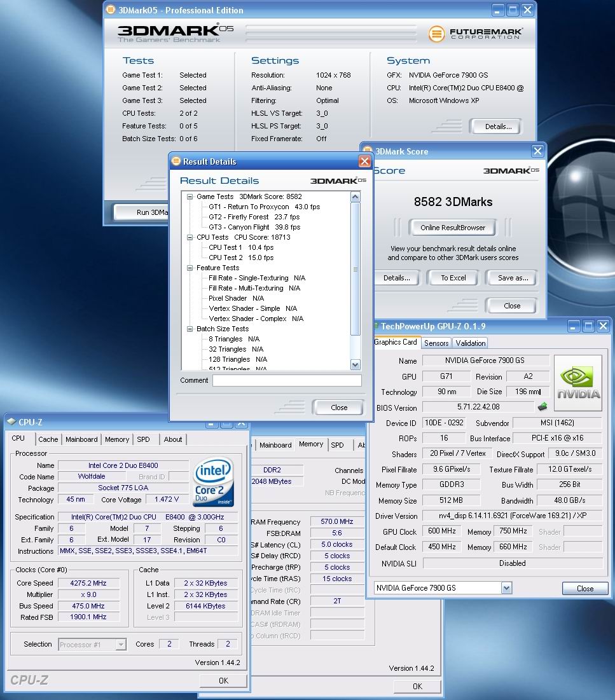
Task: Select Fill Rate - Single-Texturing row
Action: tap(257, 278)
